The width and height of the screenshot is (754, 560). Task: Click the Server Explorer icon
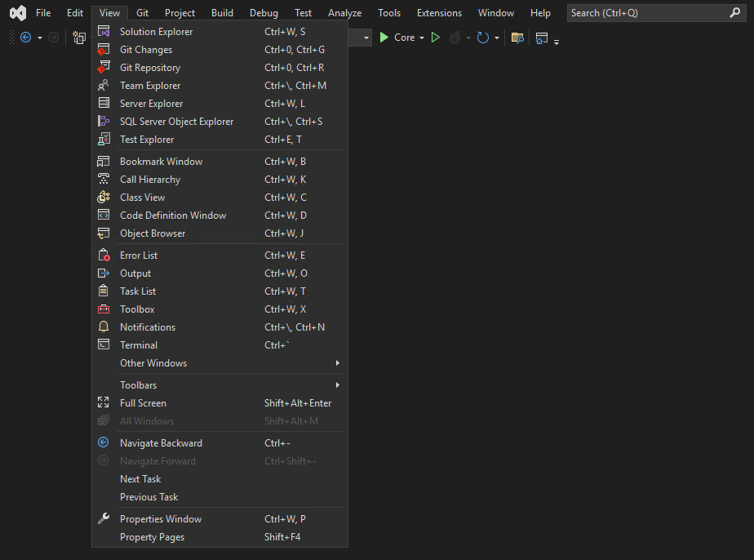point(104,103)
